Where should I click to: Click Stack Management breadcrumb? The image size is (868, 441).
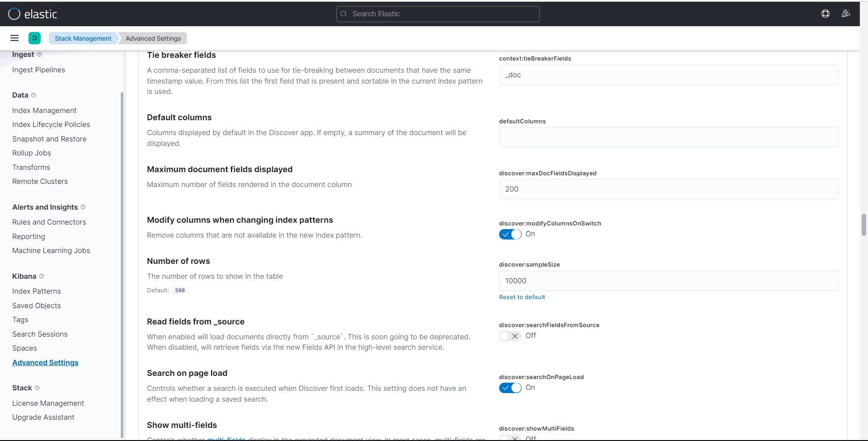point(83,38)
